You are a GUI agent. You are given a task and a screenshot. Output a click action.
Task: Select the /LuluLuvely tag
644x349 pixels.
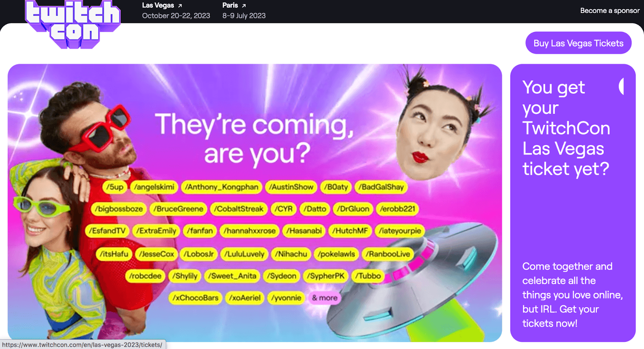click(244, 254)
